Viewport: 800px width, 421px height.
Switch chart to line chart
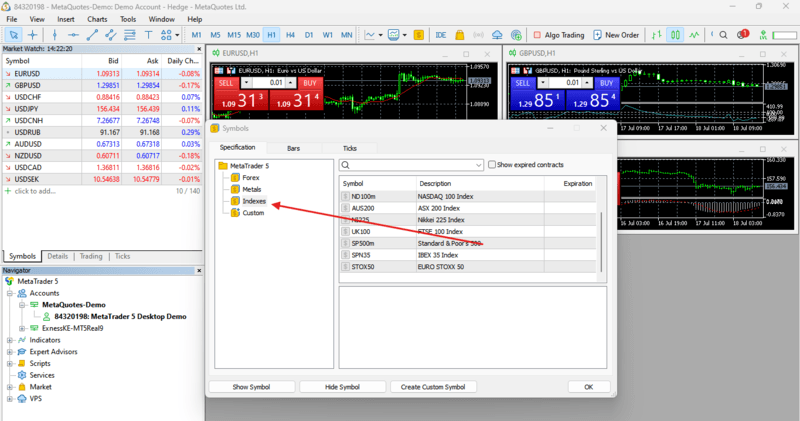[694, 35]
